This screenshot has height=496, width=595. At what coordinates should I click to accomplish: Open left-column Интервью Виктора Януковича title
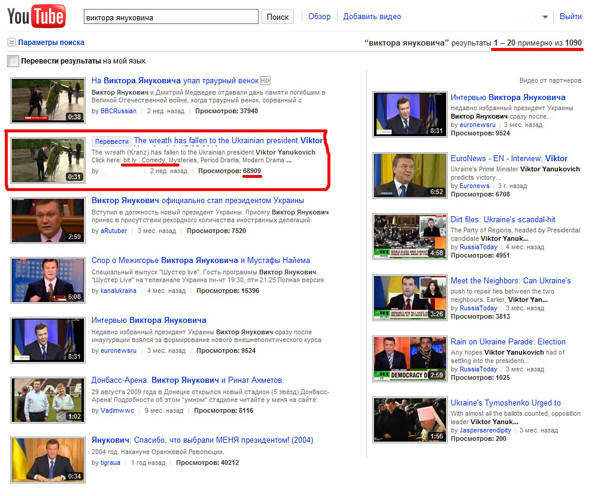tap(149, 320)
